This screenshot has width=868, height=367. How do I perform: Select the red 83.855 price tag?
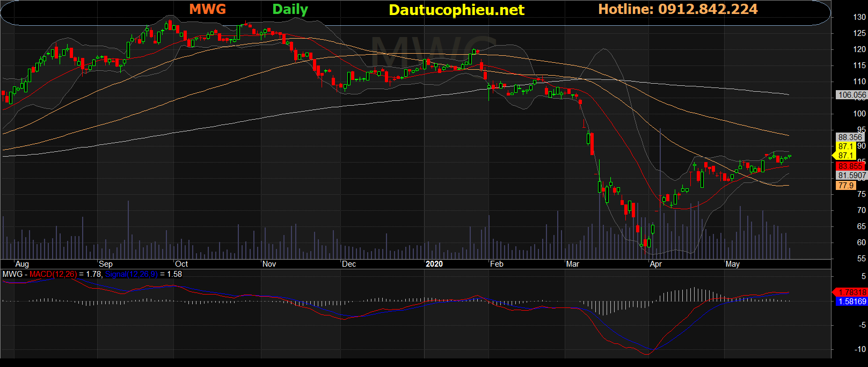click(x=850, y=166)
